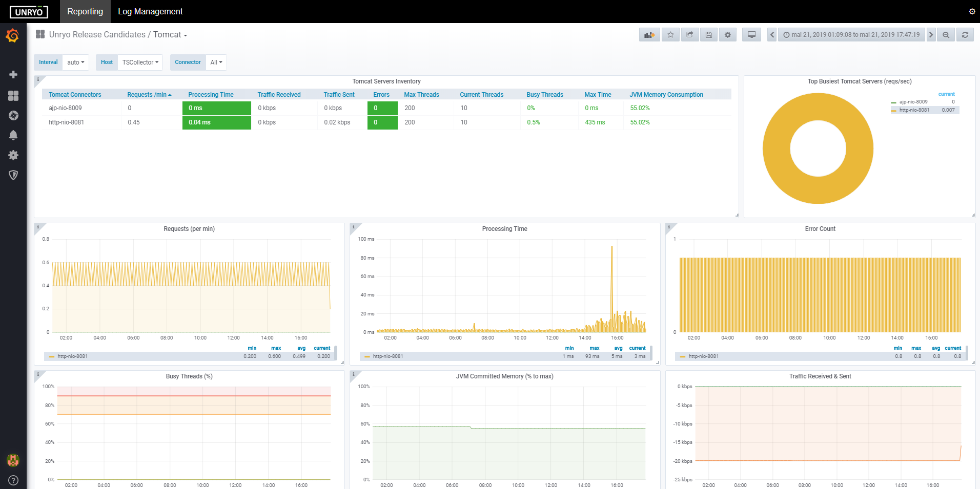The image size is (980, 489).
Task: Open Traffic Received & Sent panel title
Action: [x=820, y=376]
